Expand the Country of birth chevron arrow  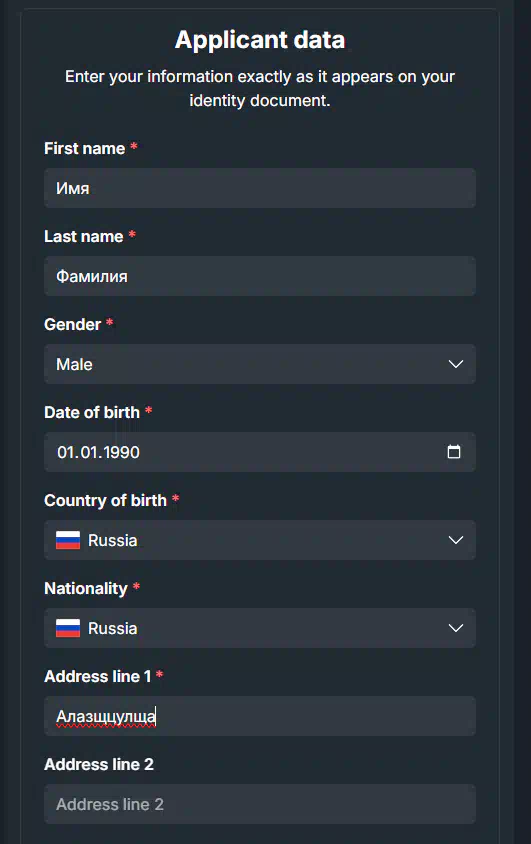[x=456, y=540]
